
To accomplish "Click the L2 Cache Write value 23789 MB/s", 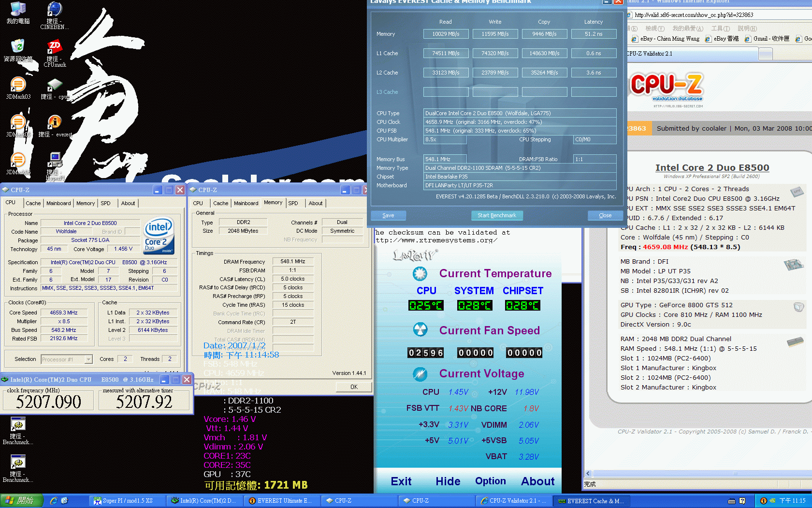I will (x=495, y=73).
